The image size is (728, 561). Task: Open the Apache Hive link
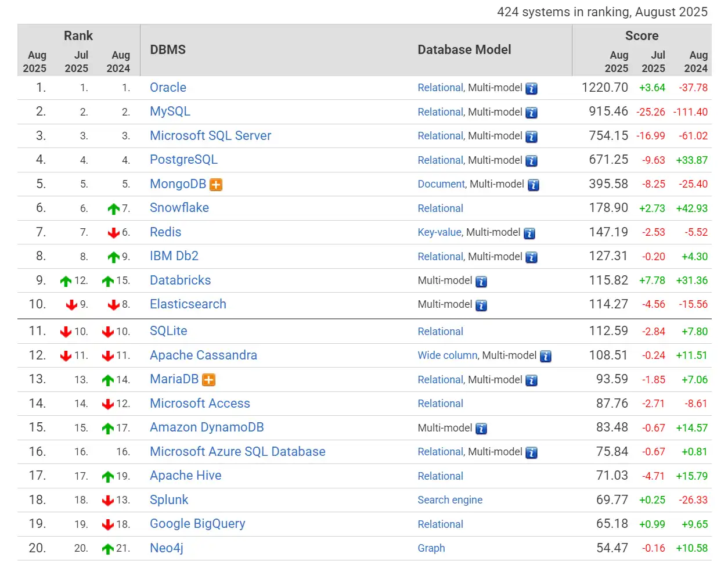click(185, 476)
